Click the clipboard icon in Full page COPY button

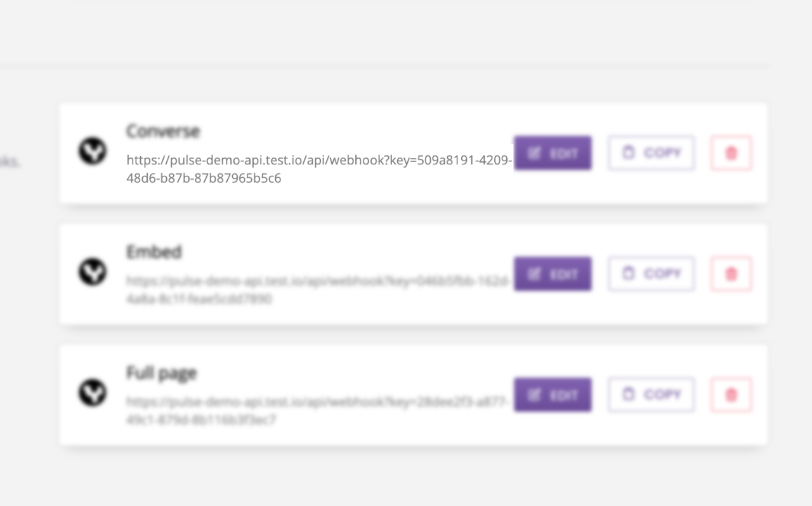point(629,394)
